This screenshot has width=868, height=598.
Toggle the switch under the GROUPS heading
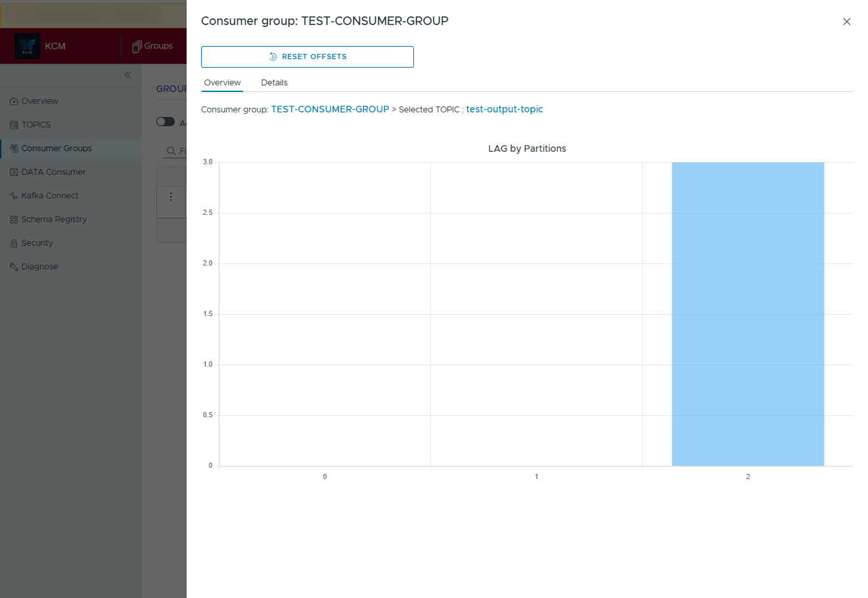click(166, 122)
